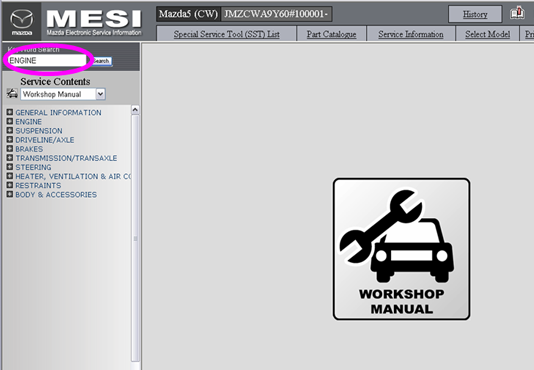The image size is (534, 370).
Task: Open the Service Contents dropdown arrow
Action: coord(100,94)
